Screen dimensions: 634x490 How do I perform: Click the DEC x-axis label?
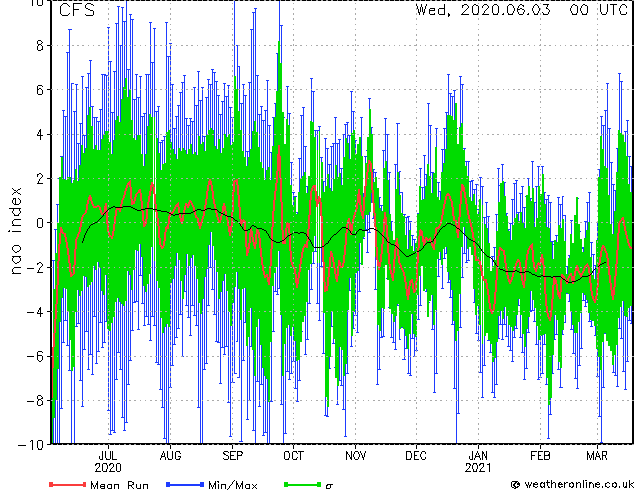click(x=416, y=456)
